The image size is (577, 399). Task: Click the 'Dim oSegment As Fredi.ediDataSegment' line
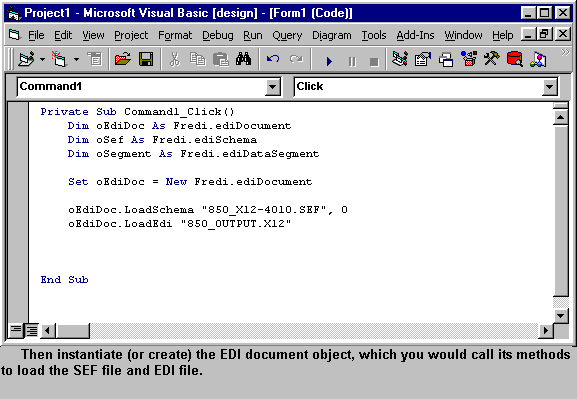pos(193,153)
